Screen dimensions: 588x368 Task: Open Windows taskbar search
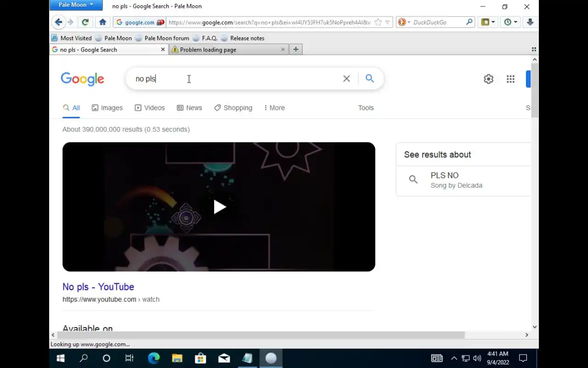(x=84, y=358)
